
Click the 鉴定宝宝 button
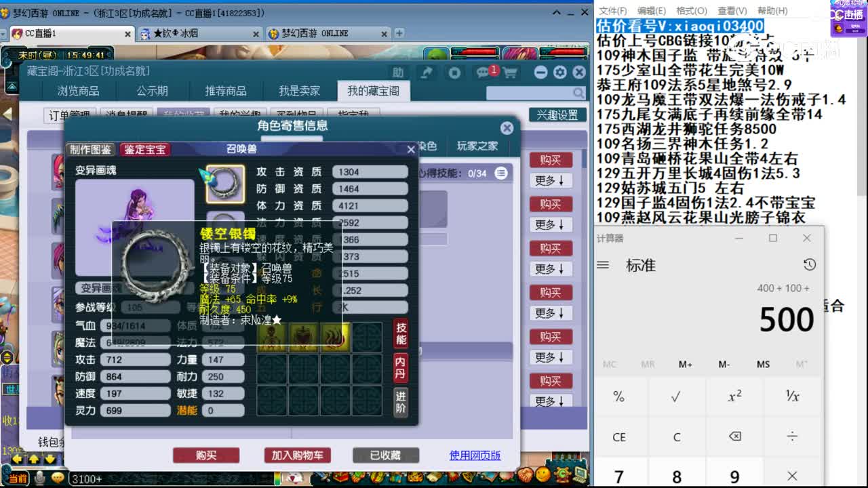tap(144, 149)
